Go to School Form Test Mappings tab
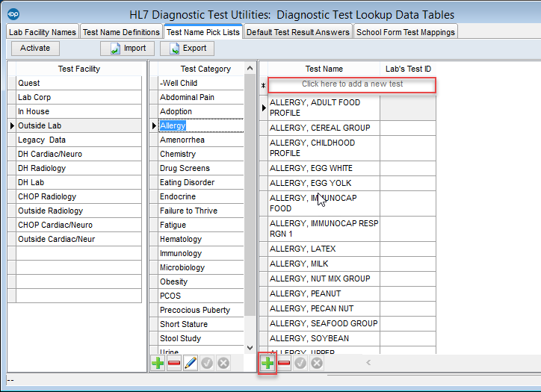 (x=406, y=32)
